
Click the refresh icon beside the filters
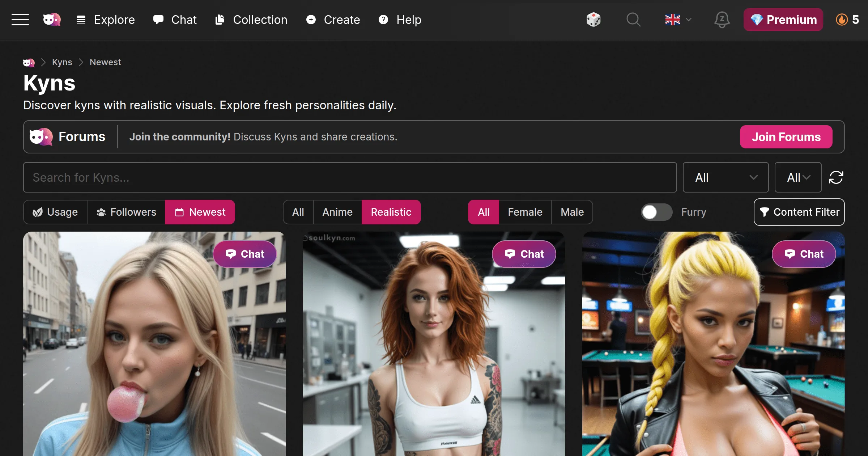836,177
